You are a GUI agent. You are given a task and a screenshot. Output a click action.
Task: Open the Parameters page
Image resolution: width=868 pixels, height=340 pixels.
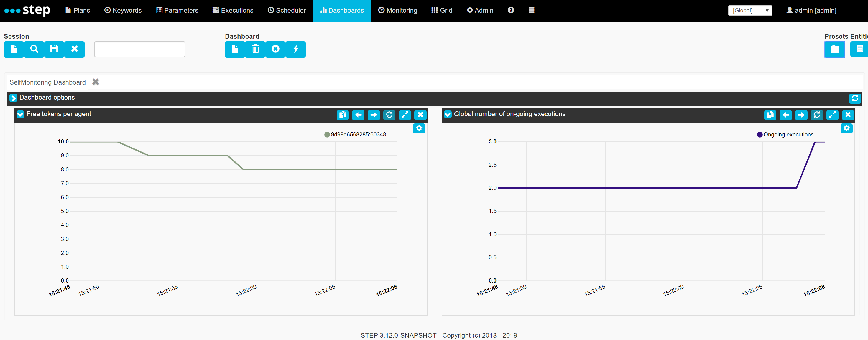[x=177, y=10]
